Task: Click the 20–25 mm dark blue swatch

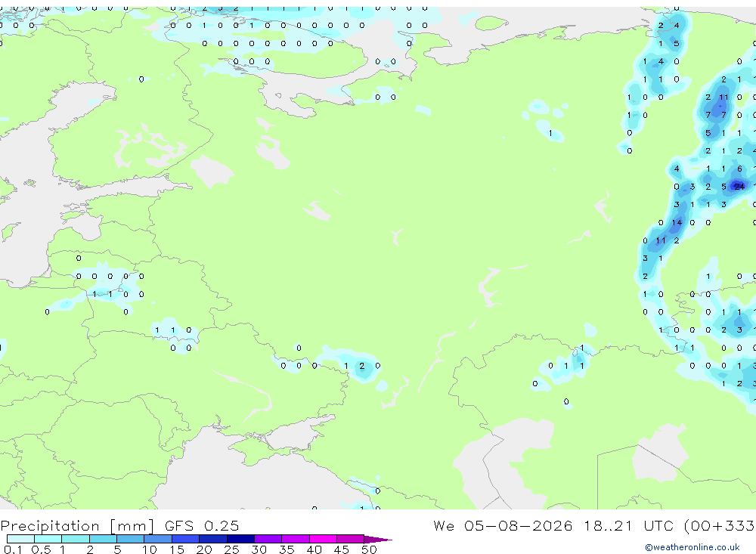Action: (x=213, y=539)
